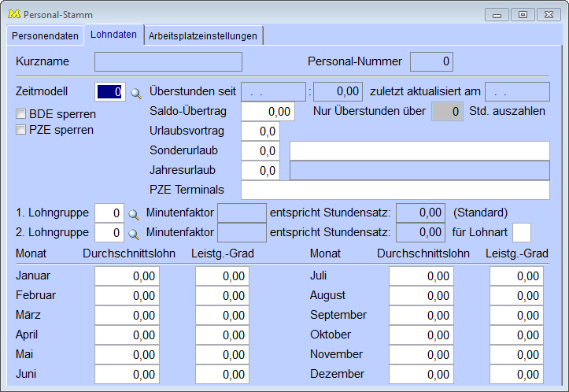Maximize the Personal-Stamm window
Viewport: 569px width, 392px height.
point(522,14)
